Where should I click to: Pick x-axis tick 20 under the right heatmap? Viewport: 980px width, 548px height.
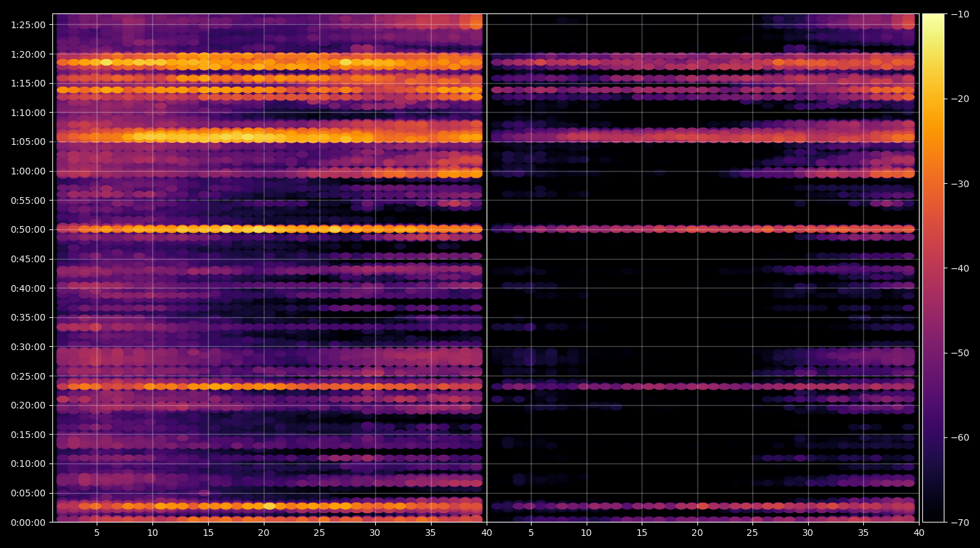pyautogui.click(x=697, y=533)
